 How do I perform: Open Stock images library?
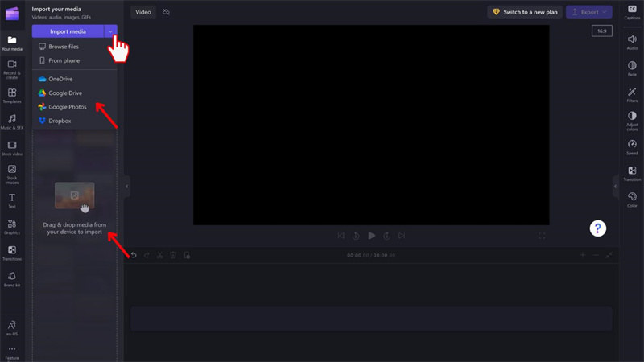(12, 174)
